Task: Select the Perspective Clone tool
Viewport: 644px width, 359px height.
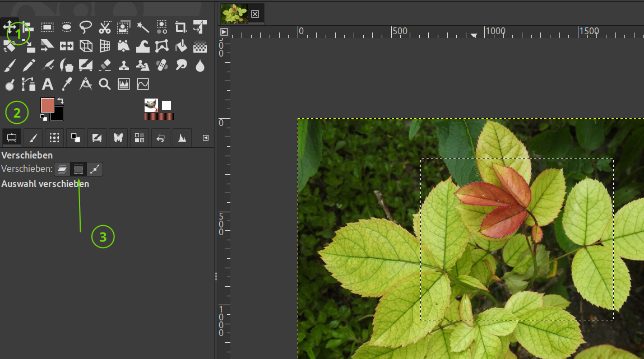Action: 143,65
